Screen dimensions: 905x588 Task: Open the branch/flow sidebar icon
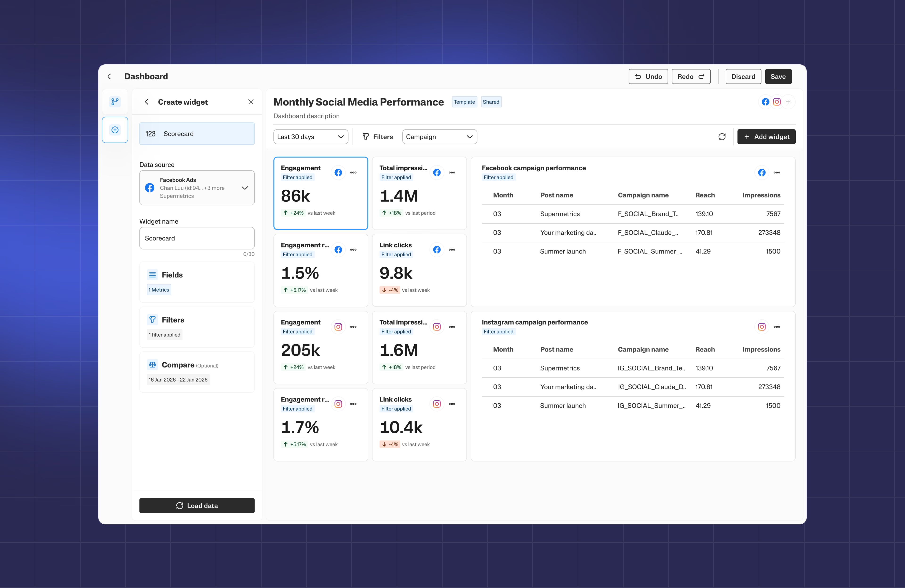point(115,102)
